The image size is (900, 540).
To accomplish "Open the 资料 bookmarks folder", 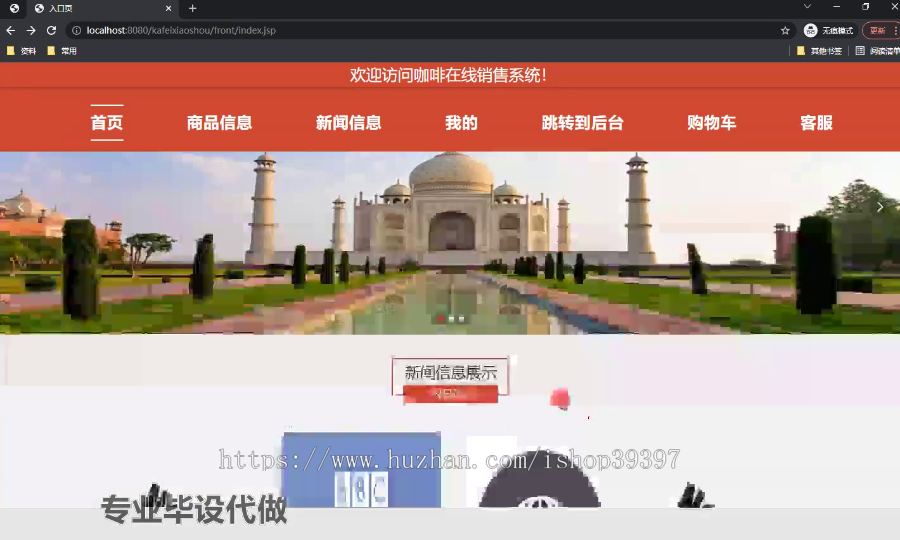I will [x=21, y=51].
